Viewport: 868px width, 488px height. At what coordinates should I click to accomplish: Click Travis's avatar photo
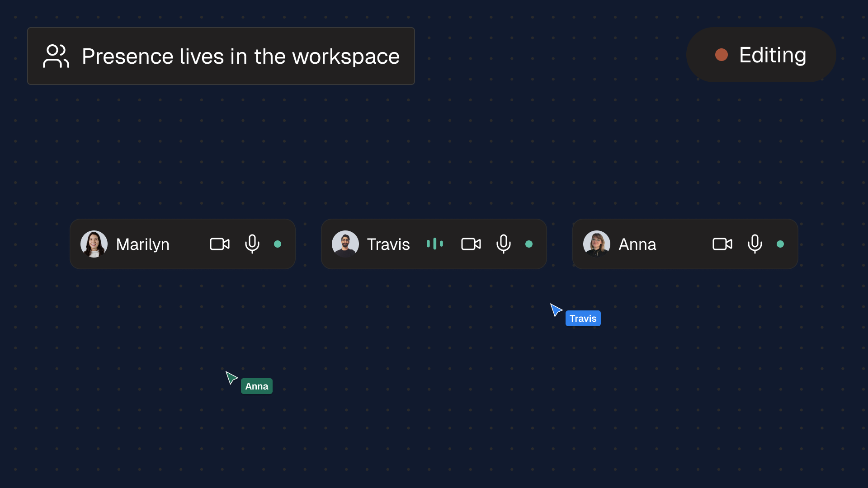345,244
